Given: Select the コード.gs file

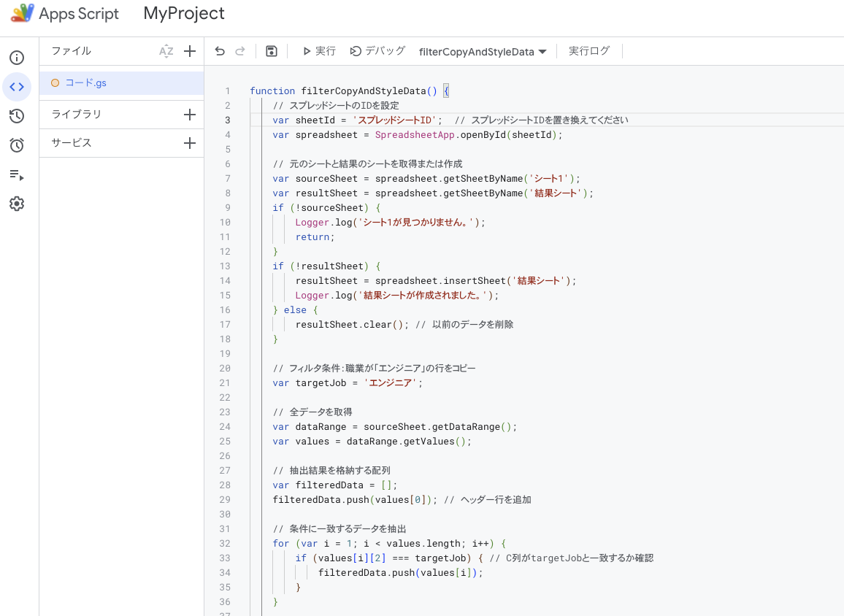Looking at the screenshot, I should click(122, 83).
